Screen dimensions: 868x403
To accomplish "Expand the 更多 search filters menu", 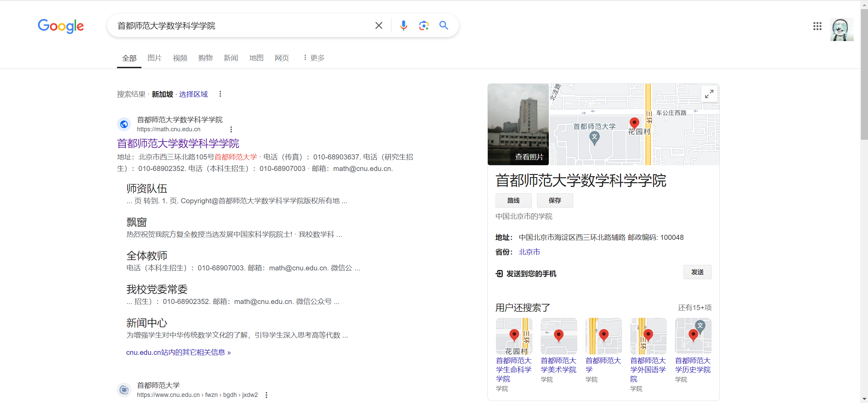I will [x=314, y=58].
